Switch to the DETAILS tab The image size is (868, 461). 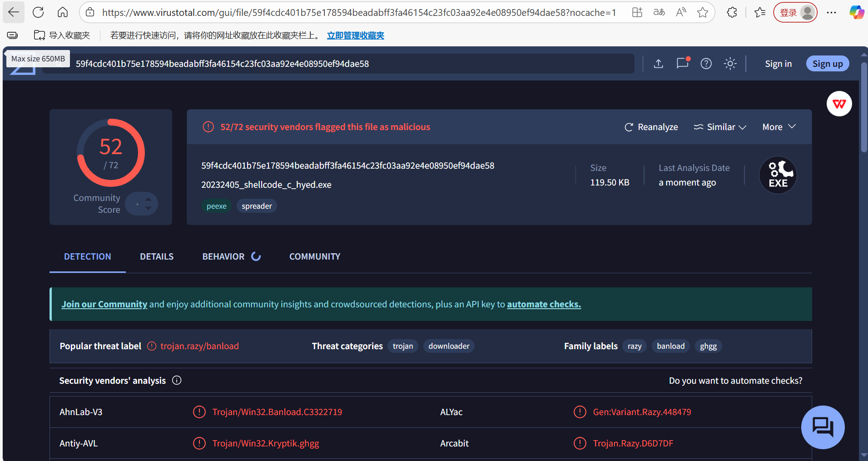click(157, 256)
